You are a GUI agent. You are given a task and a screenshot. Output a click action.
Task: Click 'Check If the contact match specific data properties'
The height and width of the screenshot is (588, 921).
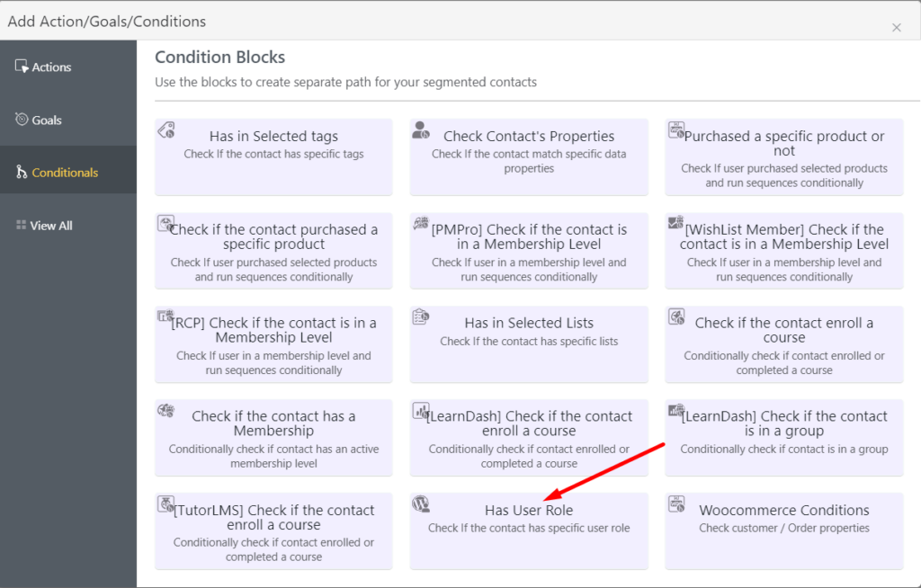pos(529,161)
